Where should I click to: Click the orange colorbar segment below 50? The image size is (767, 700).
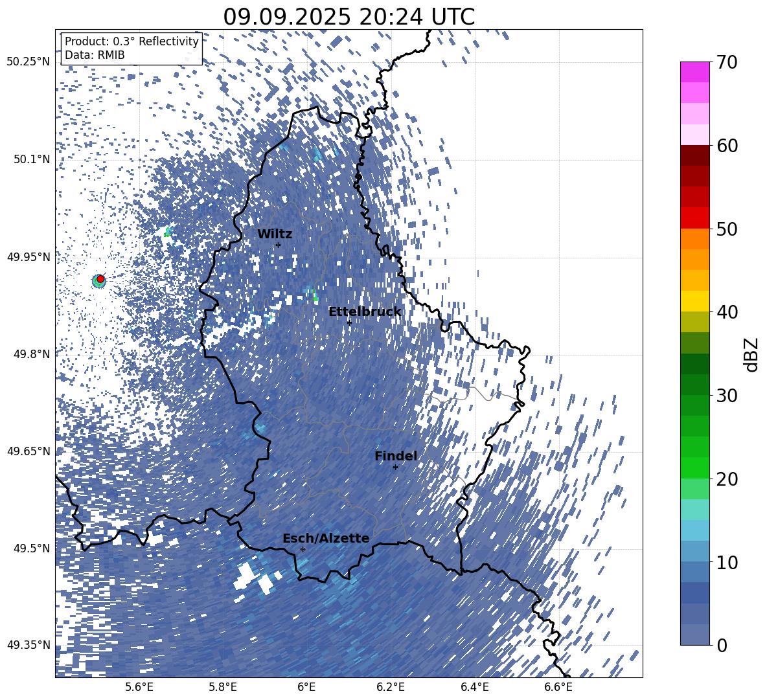click(694, 239)
